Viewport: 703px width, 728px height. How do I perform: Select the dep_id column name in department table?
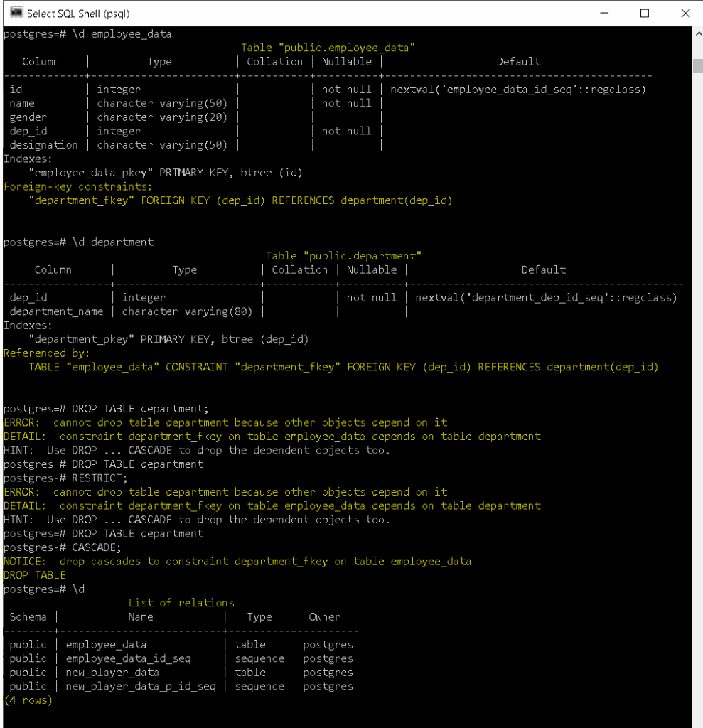pyautogui.click(x=28, y=297)
